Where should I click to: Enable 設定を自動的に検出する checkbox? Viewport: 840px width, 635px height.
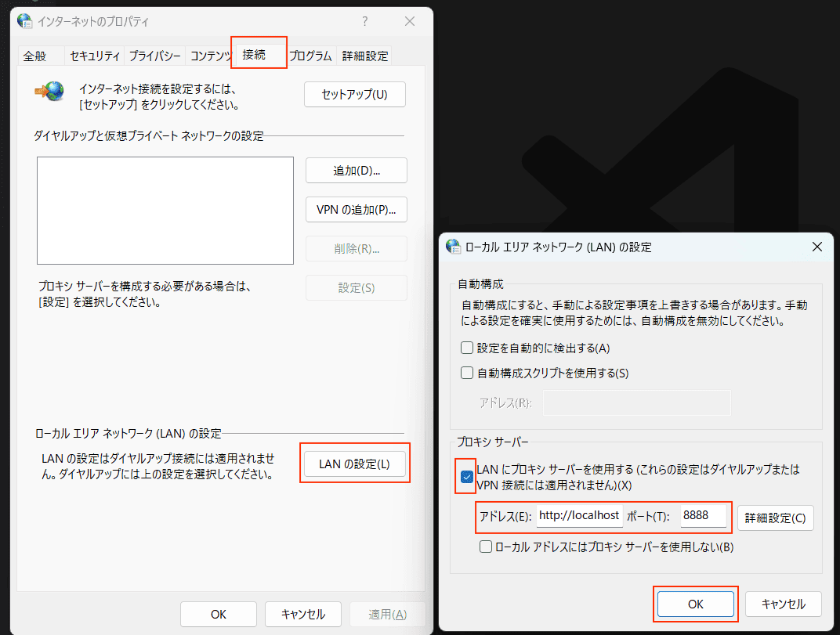pyautogui.click(x=467, y=348)
